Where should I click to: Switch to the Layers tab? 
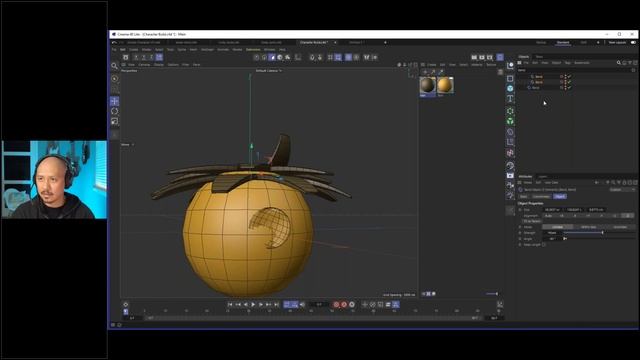[x=543, y=177]
